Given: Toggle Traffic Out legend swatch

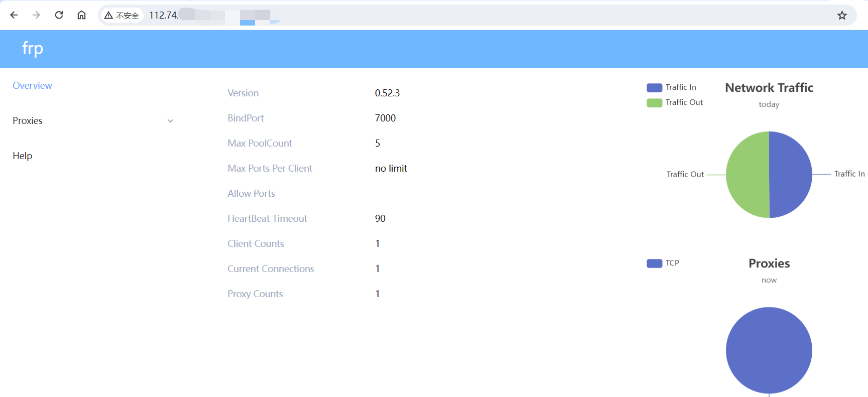Looking at the screenshot, I should 654,103.
